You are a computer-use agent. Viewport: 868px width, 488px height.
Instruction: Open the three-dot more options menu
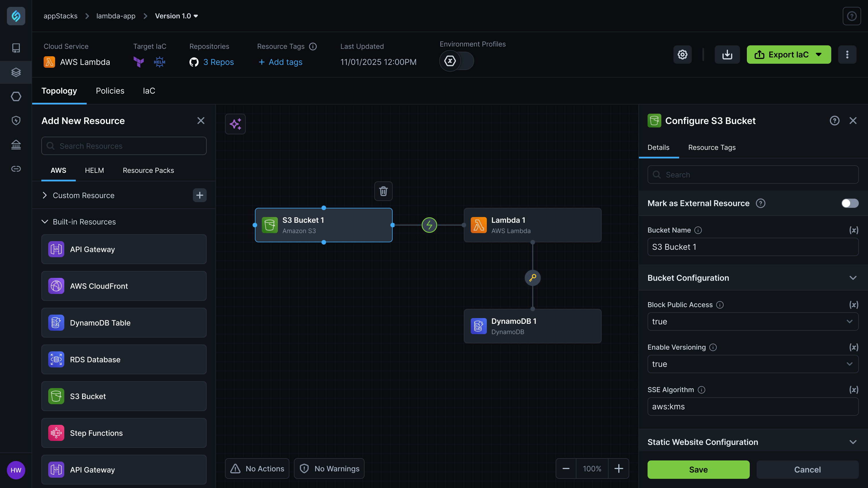tap(847, 54)
